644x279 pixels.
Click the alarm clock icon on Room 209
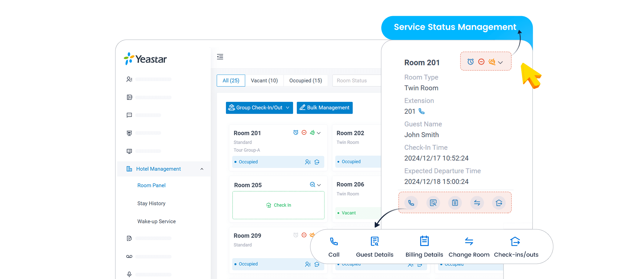tap(296, 235)
